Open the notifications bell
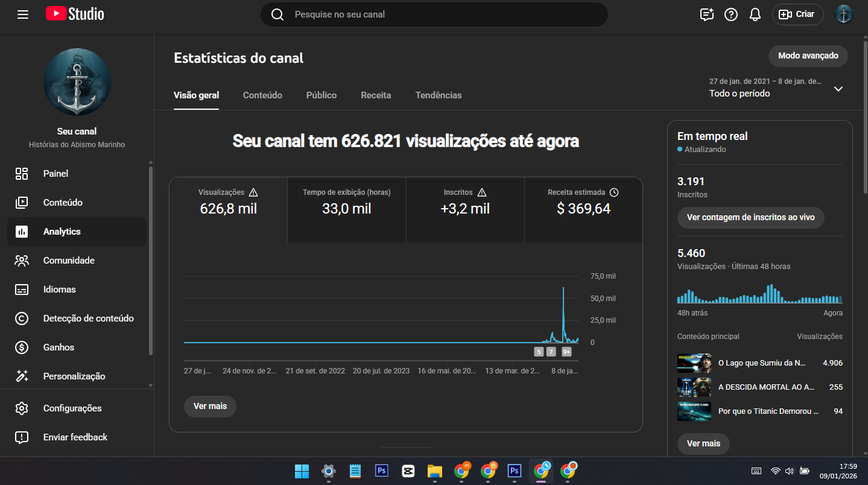This screenshot has height=485, width=868. tap(755, 14)
